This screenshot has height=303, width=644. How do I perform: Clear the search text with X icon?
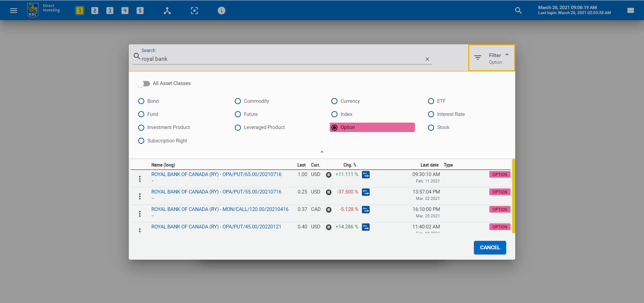[x=427, y=59]
